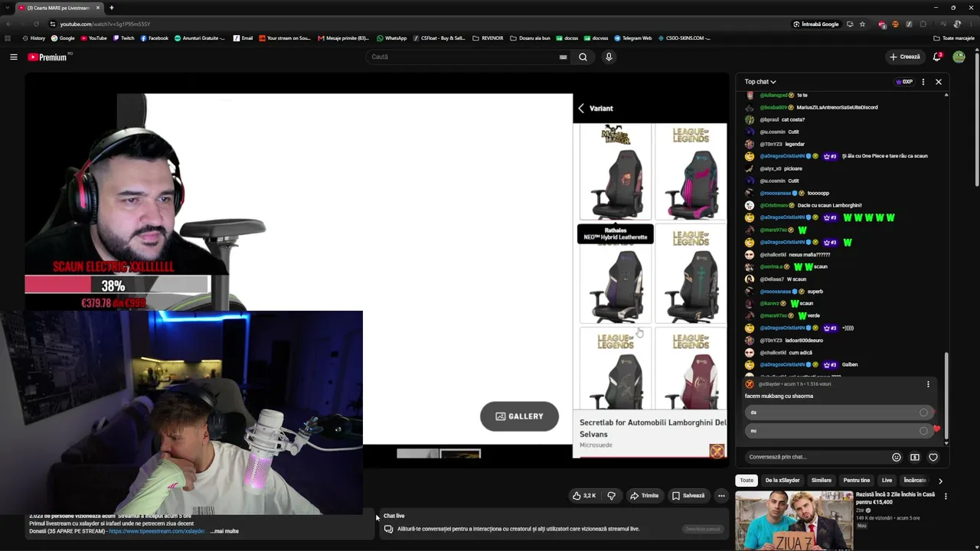Open YouTube notifications bell
Viewport: 980px width, 551px height.
pyautogui.click(x=937, y=57)
